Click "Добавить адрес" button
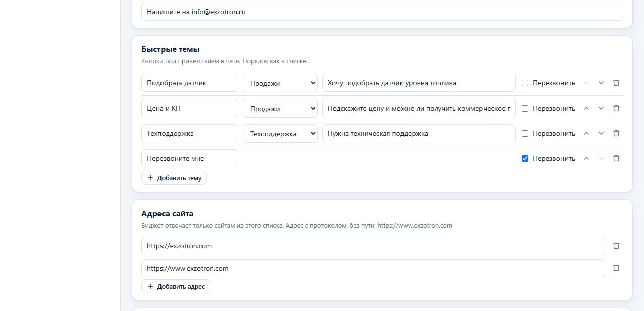This screenshot has height=311, width=644. (176, 286)
